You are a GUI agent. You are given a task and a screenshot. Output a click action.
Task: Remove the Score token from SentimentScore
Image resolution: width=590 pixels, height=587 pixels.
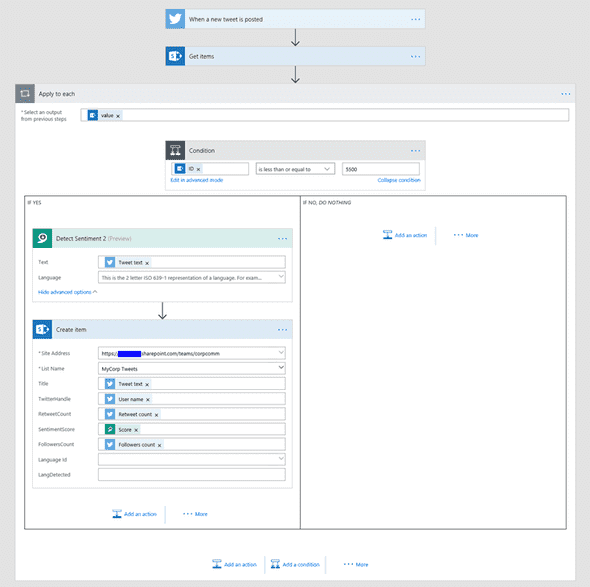pyautogui.click(x=136, y=430)
